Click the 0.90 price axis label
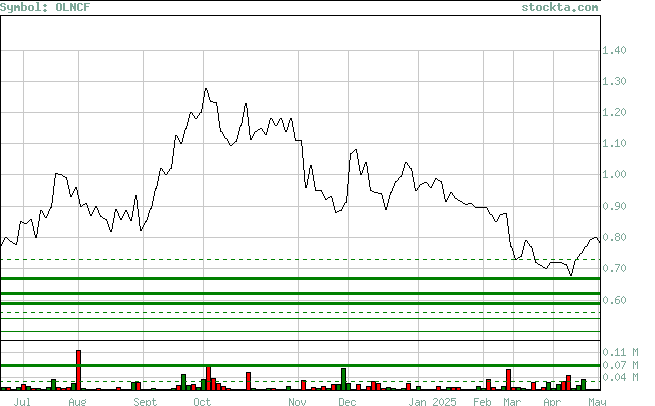This screenshot has width=655, height=406. (614, 206)
